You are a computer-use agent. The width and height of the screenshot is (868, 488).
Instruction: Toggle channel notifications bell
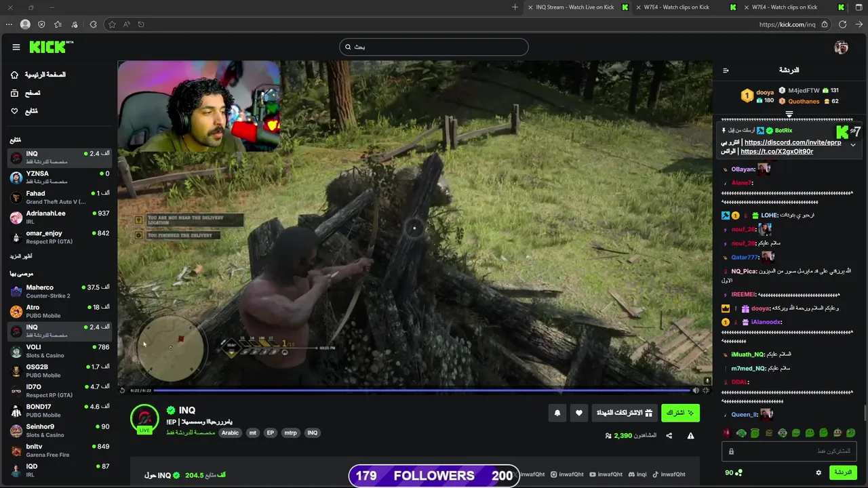click(557, 413)
